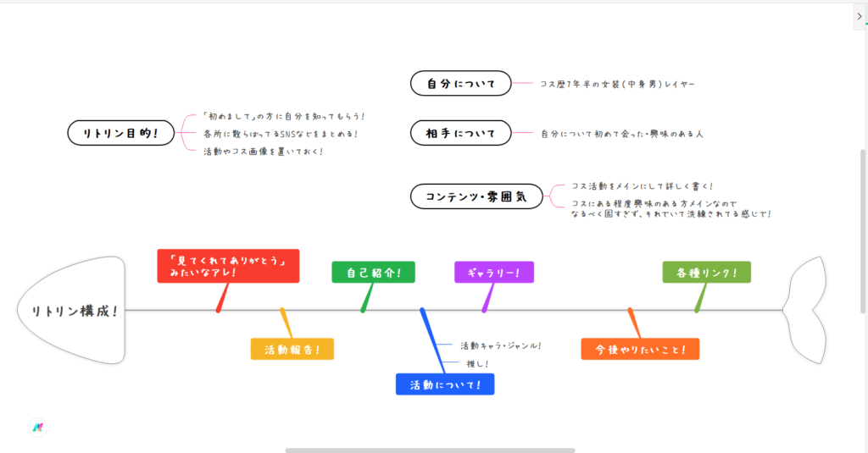The image size is (868, 453).
Task: Select the 推し! subtopic text
Action: point(477,363)
